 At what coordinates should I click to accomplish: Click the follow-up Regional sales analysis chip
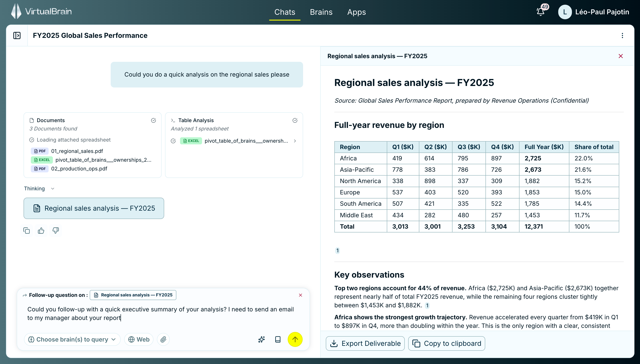click(x=133, y=295)
